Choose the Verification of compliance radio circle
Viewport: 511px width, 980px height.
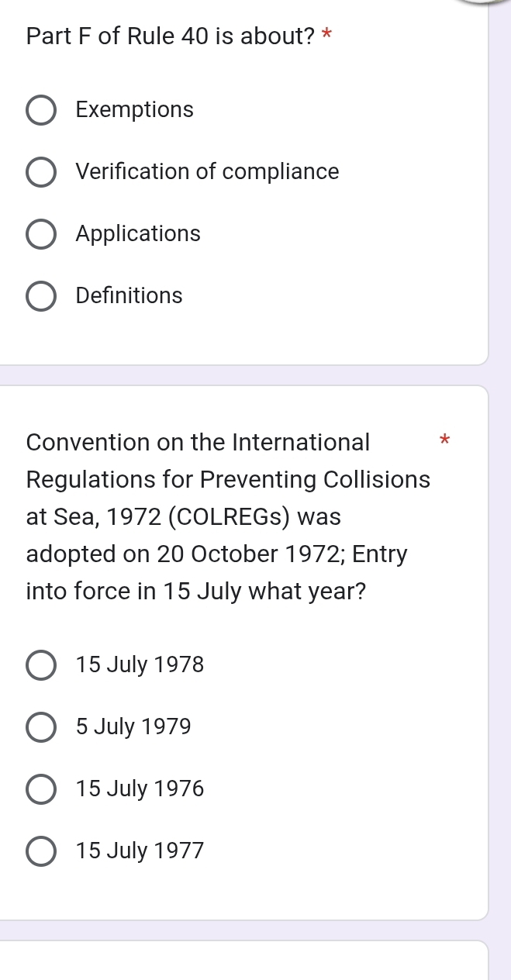pos(41,172)
